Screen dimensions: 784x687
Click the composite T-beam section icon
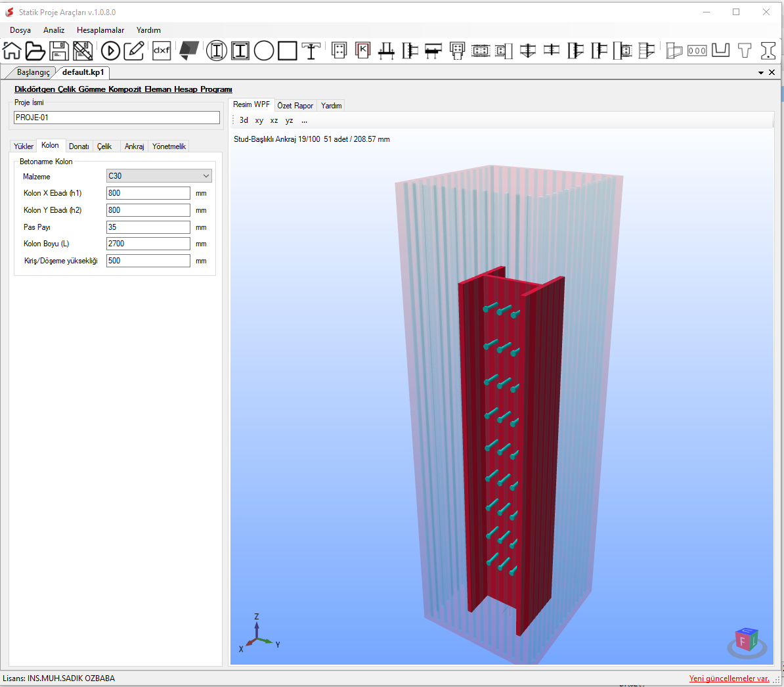point(311,51)
